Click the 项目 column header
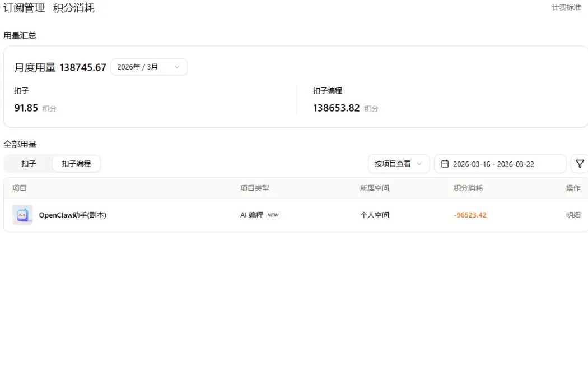This screenshot has height=374, width=588. coord(19,188)
